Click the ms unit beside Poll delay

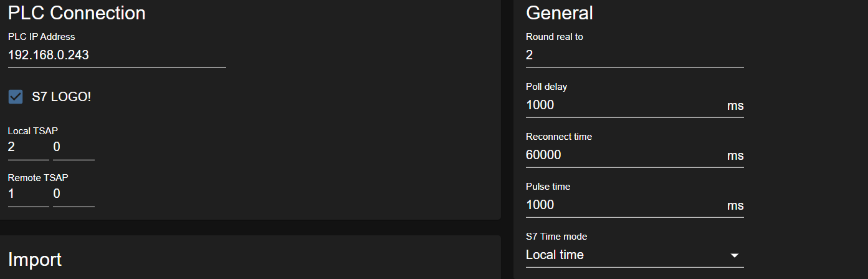click(735, 106)
